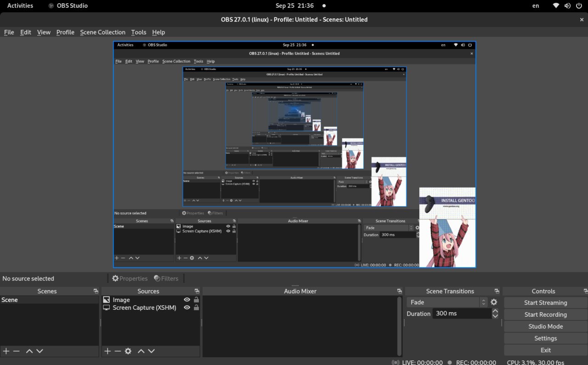Click the No source selected label
Image resolution: width=588 pixels, height=365 pixels.
tap(28, 278)
